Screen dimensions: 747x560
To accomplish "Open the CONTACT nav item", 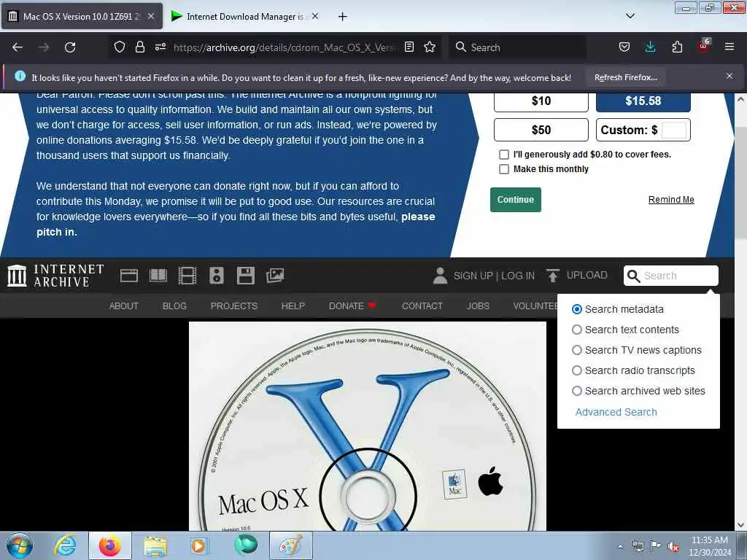I will click(x=422, y=306).
